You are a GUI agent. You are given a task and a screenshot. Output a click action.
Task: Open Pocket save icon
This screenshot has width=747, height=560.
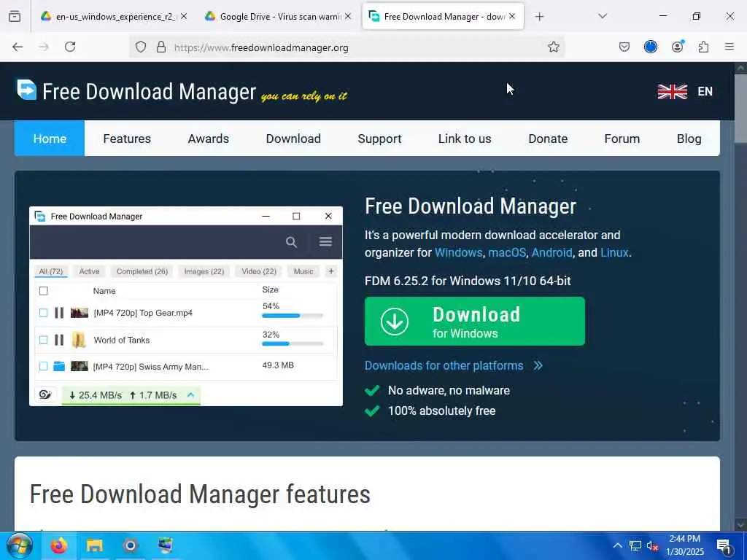624,47
